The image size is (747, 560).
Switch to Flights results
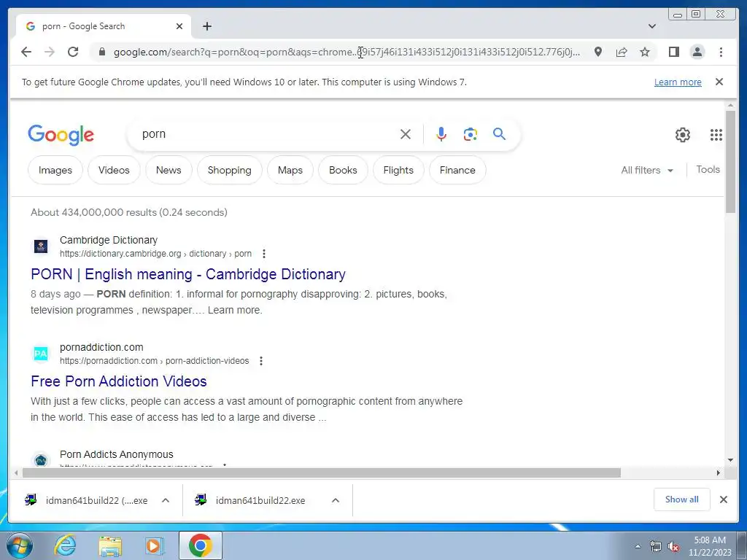click(x=398, y=170)
